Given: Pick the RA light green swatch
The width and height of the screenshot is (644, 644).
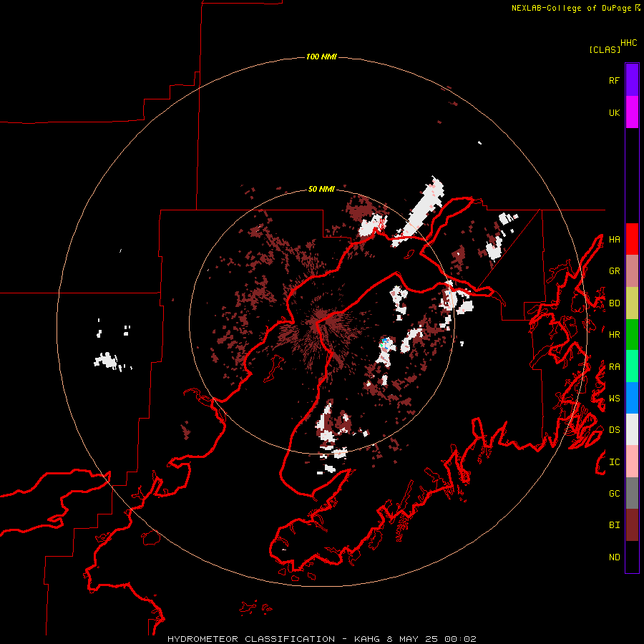Looking at the screenshot, I should click(x=632, y=366).
